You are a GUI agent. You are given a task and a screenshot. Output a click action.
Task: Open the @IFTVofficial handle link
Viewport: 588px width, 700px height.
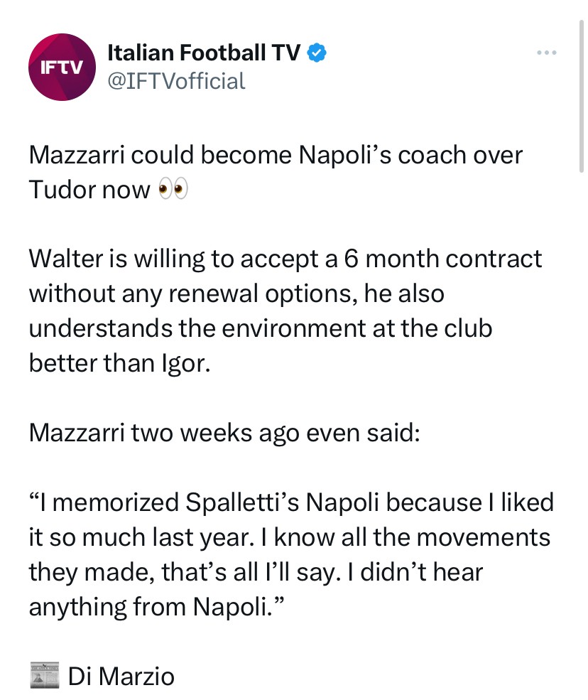coord(176,81)
